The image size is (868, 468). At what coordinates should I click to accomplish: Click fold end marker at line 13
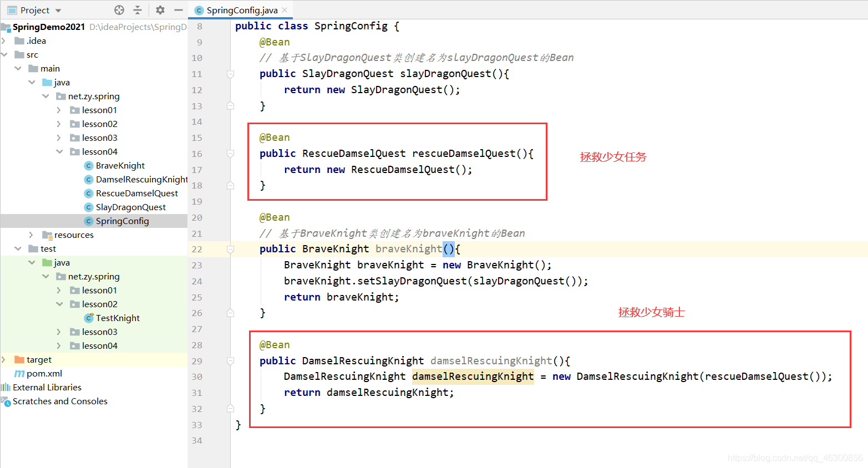pyautogui.click(x=230, y=105)
